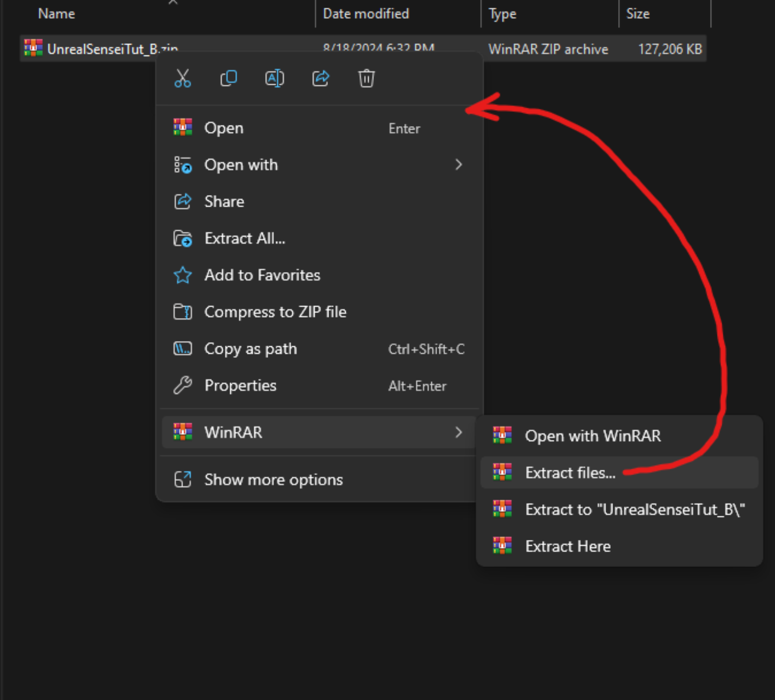Open Extract All dialog
The width and height of the screenshot is (775, 700).
click(x=245, y=238)
